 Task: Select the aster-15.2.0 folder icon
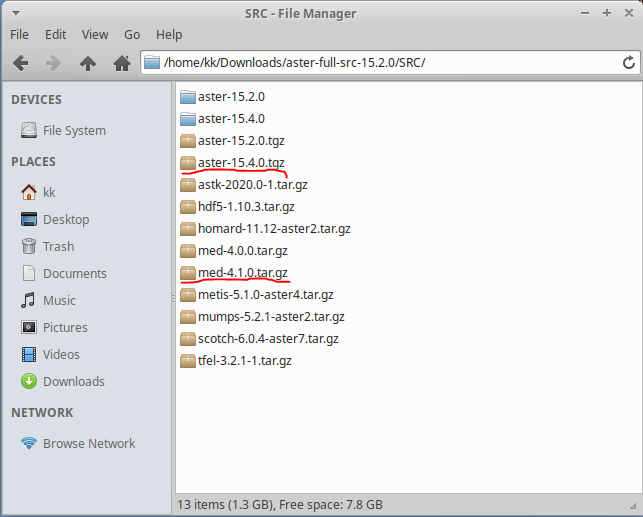[188, 97]
